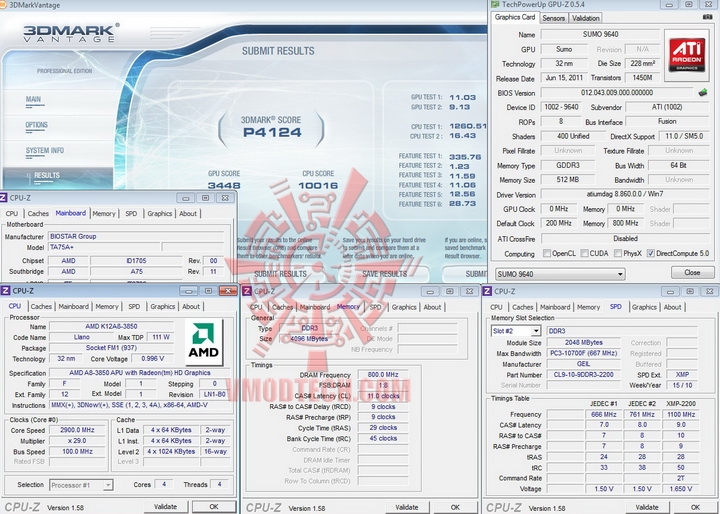
Task: Switch to Sensors tab in GPU-Z
Action: point(553,18)
